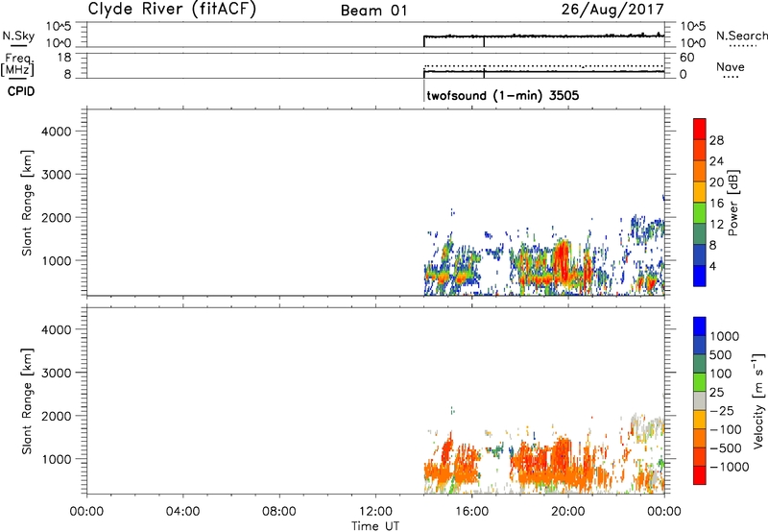Click the 60 tick on Nave axis
768x532 pixels.
(x=686, y=58)
